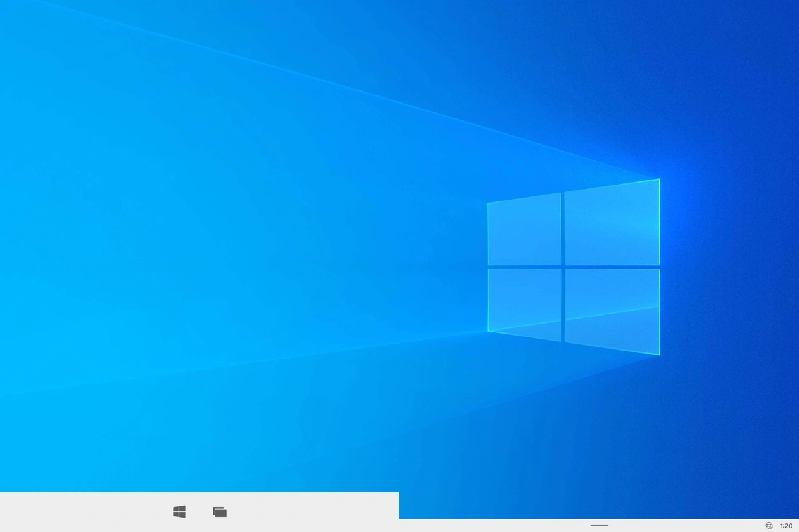
Task: Click the short horizontal handle bar in the taskbar
Action: pyautogui.click(x=599, y=525)
